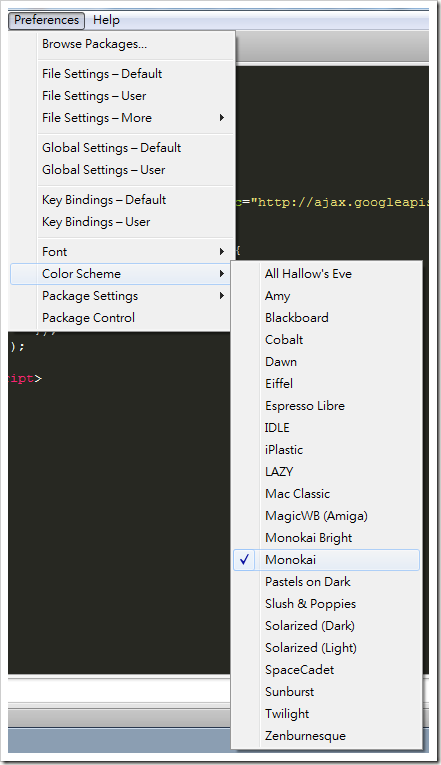The height and width of the screenshot is (765, 441).
Task: Select IDLE color scheme
Action: (326, 428)
